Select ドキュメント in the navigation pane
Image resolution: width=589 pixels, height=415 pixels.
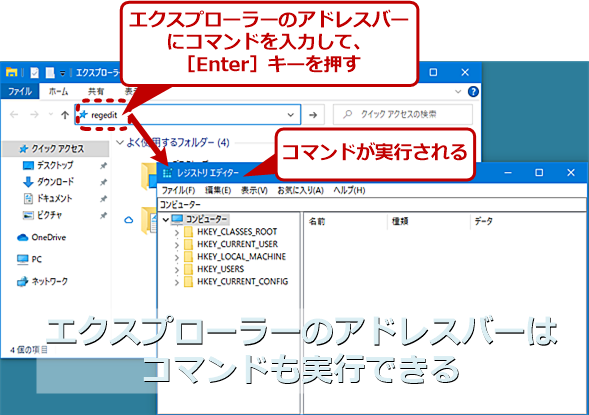[54, 198]
